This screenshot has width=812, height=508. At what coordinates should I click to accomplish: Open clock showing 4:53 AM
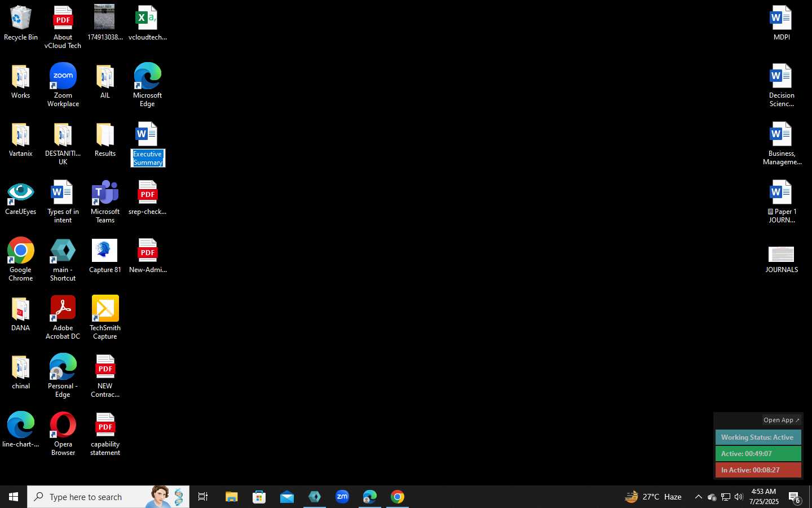click(764, 497)
